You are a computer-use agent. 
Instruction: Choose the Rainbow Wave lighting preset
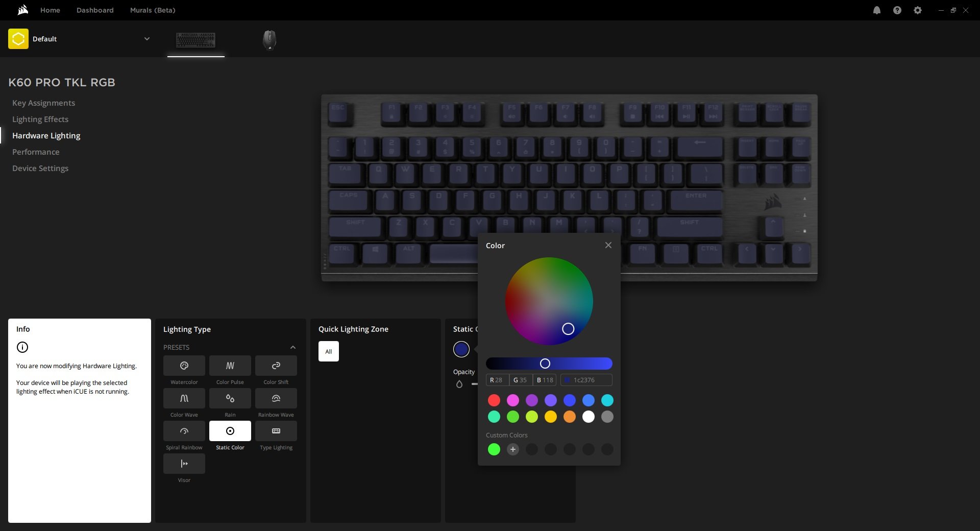tap(276, 398)
